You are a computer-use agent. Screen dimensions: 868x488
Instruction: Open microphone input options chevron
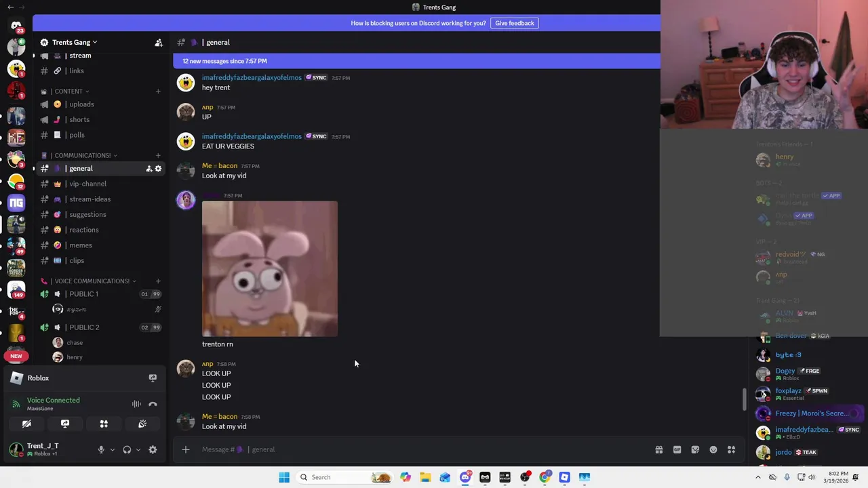point(113,449)
